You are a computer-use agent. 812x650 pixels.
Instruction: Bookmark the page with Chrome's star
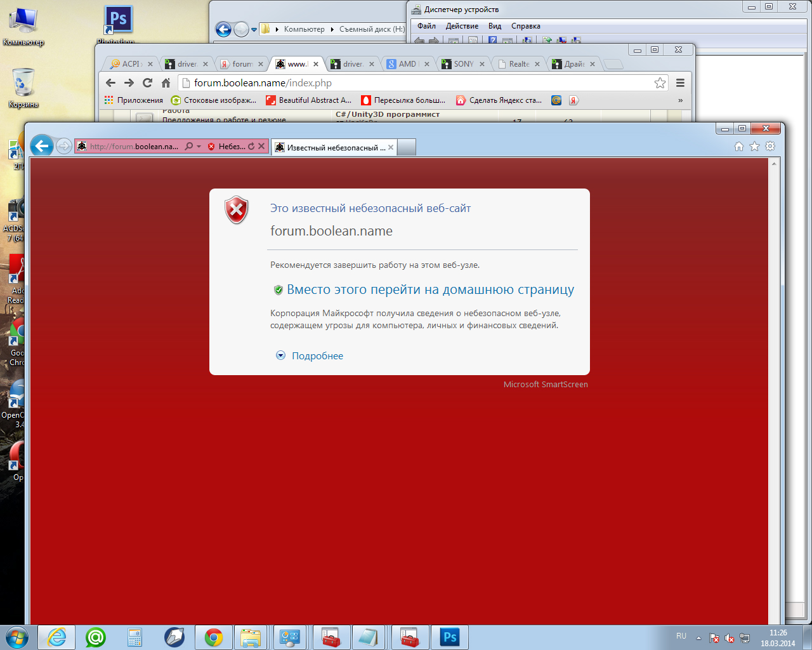pyautogui.click(x=660, y=83)
